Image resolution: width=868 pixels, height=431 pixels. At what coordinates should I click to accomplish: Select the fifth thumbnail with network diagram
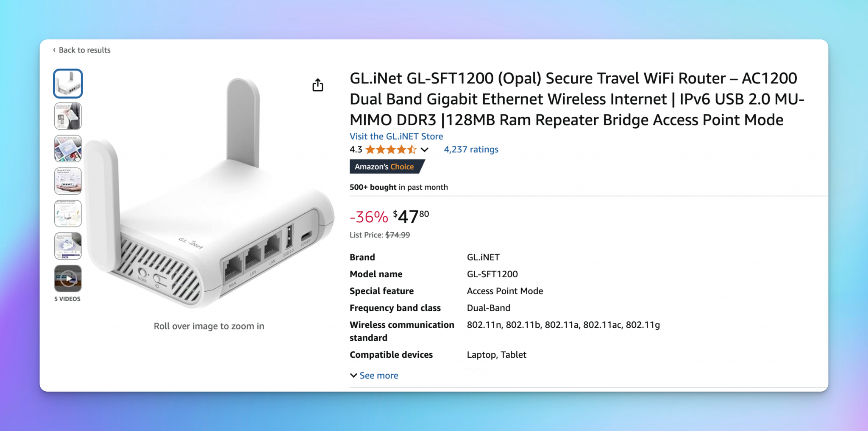68,213
